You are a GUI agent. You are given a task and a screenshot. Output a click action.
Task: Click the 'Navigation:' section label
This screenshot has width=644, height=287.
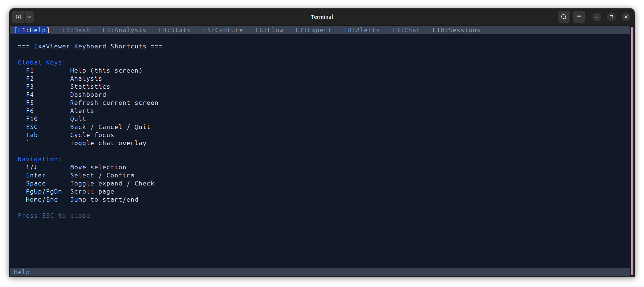click(x=40, y=159)
